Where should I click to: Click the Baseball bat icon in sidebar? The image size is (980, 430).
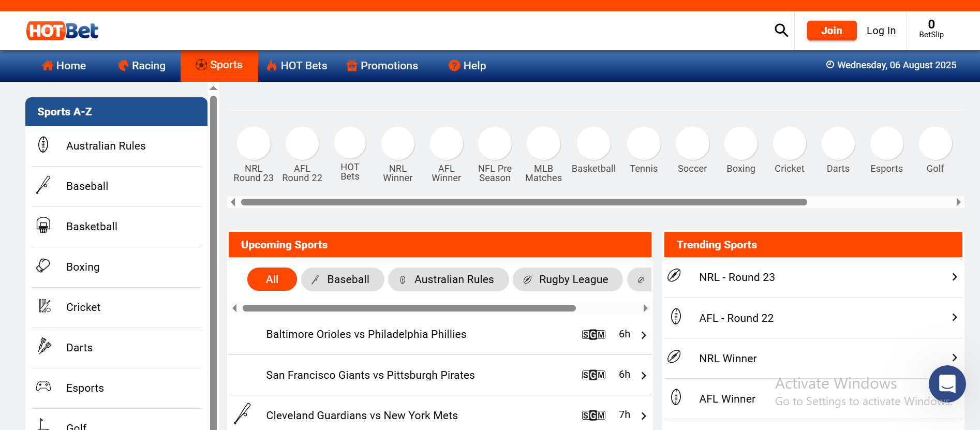click(43, 185)
